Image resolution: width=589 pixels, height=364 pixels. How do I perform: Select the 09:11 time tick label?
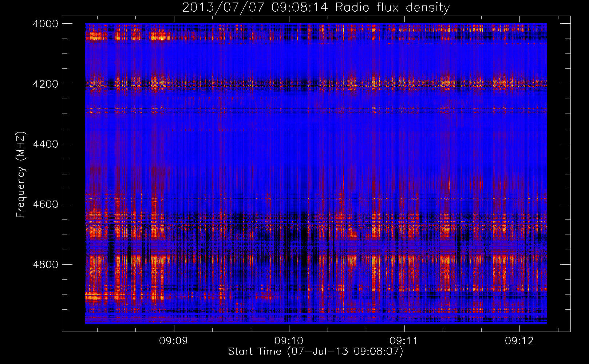tap(404, 341)
